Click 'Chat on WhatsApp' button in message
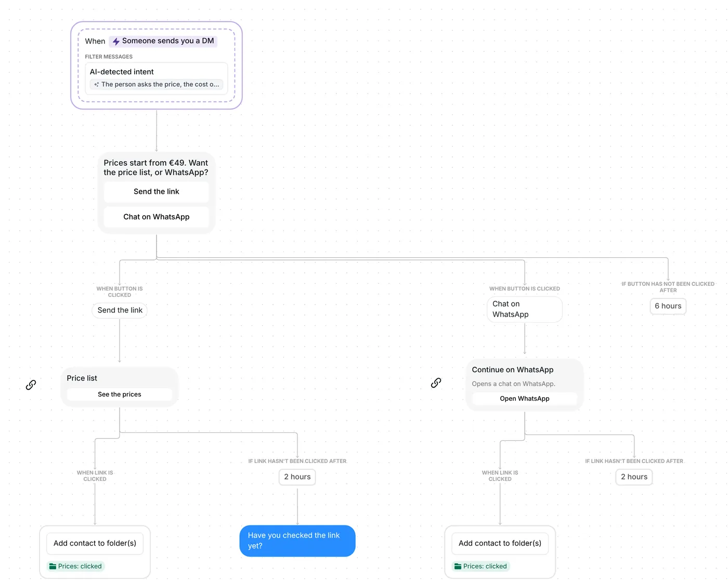This screenshot has width=728, height=580. pyautogui.click(x=157, y=217)
